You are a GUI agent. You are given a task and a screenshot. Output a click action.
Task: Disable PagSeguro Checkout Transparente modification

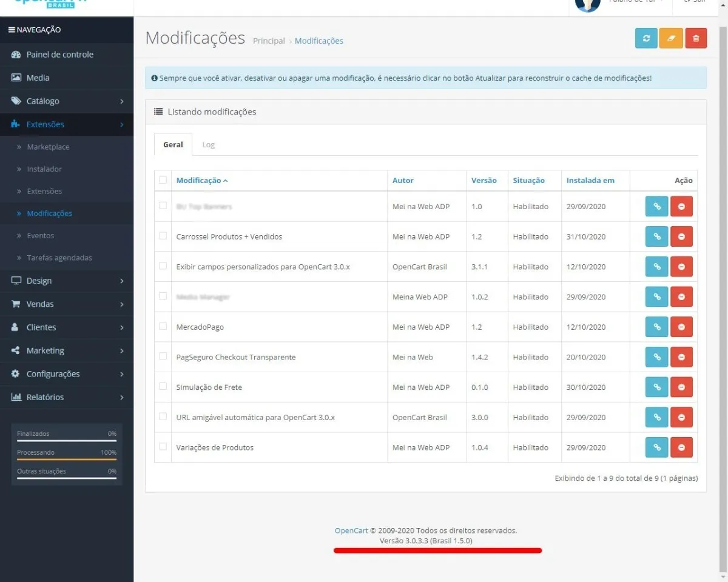[x=681, y=357]
